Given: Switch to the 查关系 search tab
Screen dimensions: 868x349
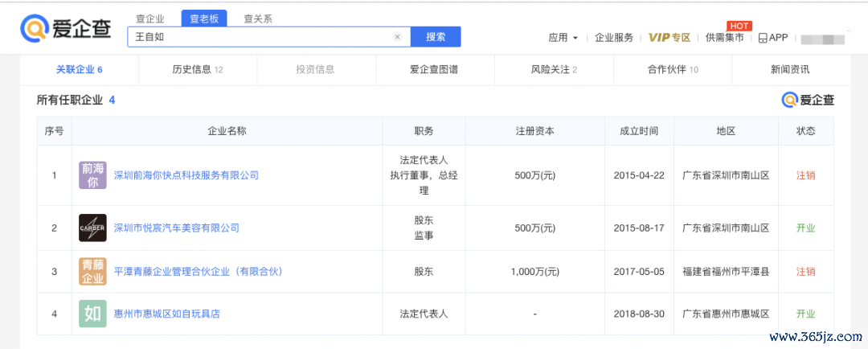Looking at the screenshot, I should click(x=258, y=18).
